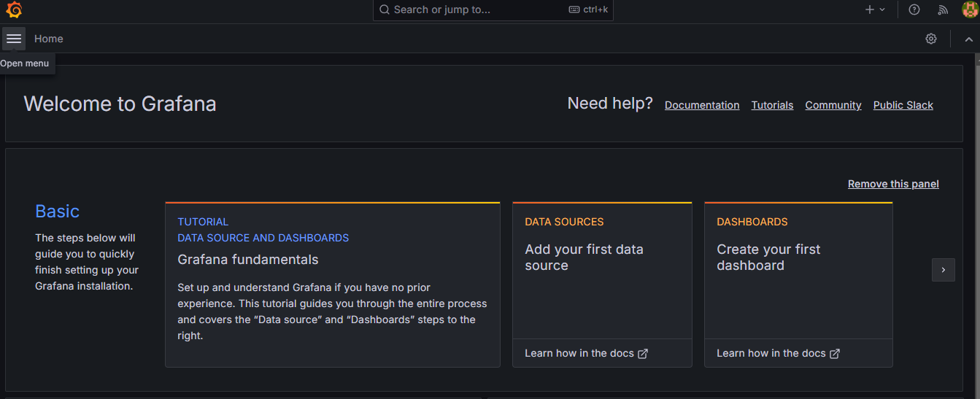Click the DATA SOURCES label
The width and height of the screenshot is (980, 399).
pyautogui.click(x=565, y=222)
